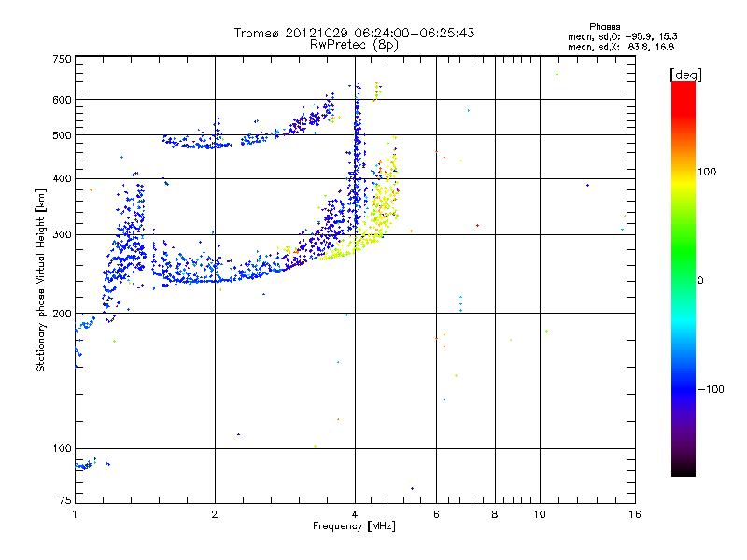Click the y-axis tick label "200"
This screenshot has width=747, height=560.
tap(62, 314)
